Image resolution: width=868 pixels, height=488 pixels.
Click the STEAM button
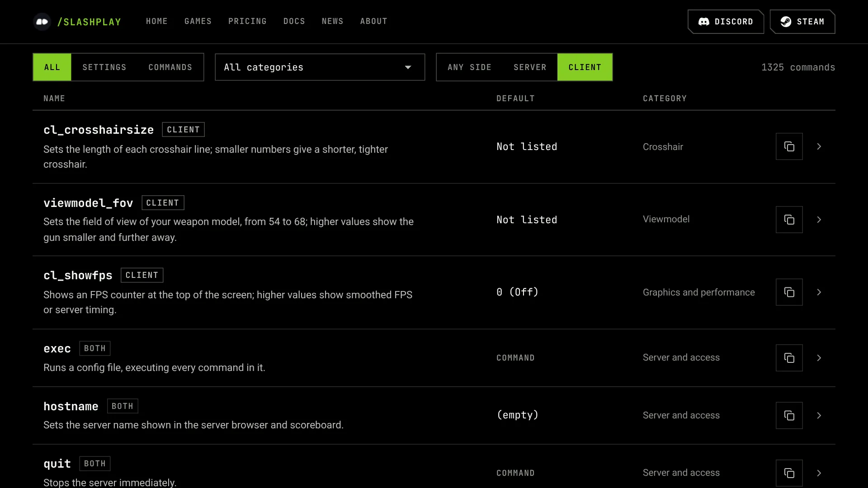[802, 22]
